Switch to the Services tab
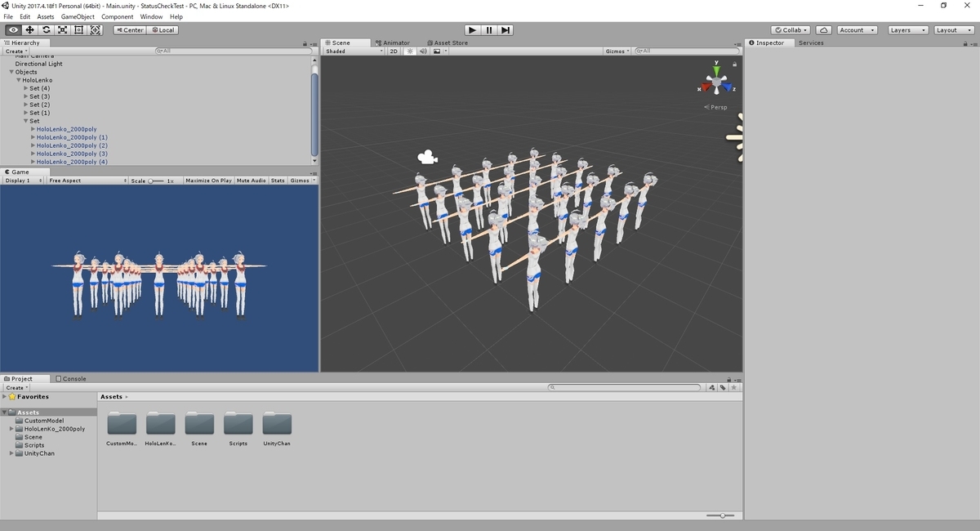This screenshot has height=531, width=980. coord(811,43)
